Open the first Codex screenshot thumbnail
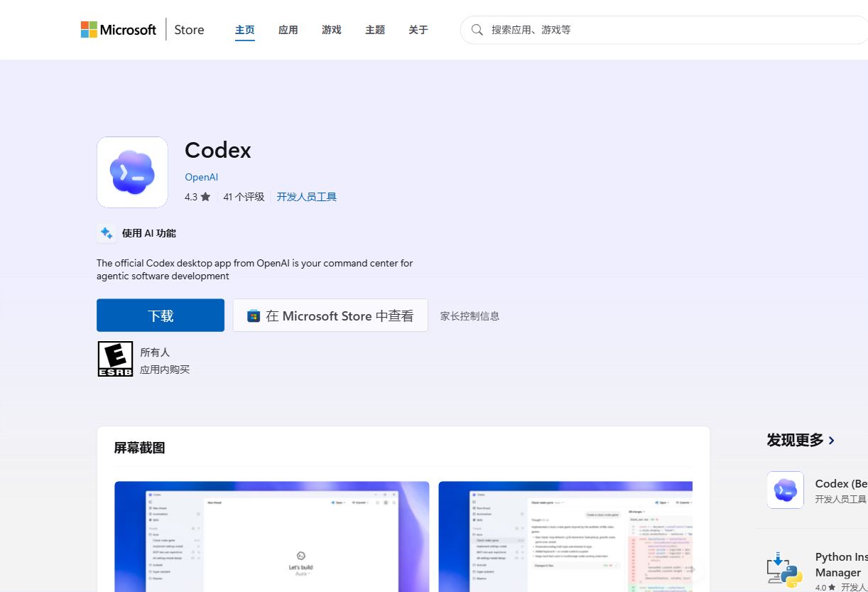The height and width of the screenshot is (592, 868). click(272, 537)
